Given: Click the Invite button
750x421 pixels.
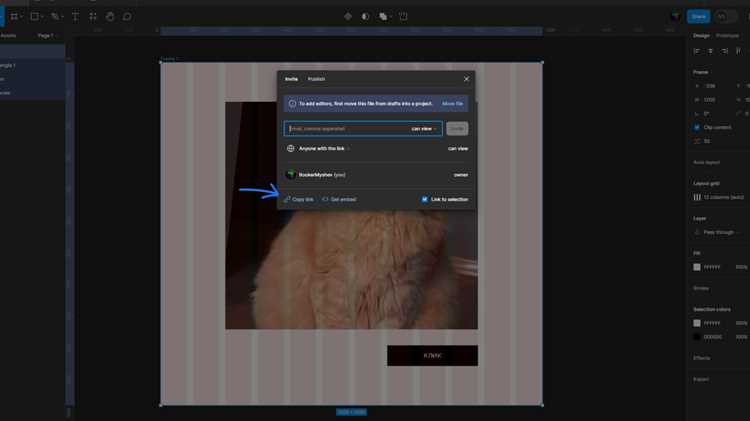Looking at the screenshot, I should pyautogui.click(x=457, y=129).
